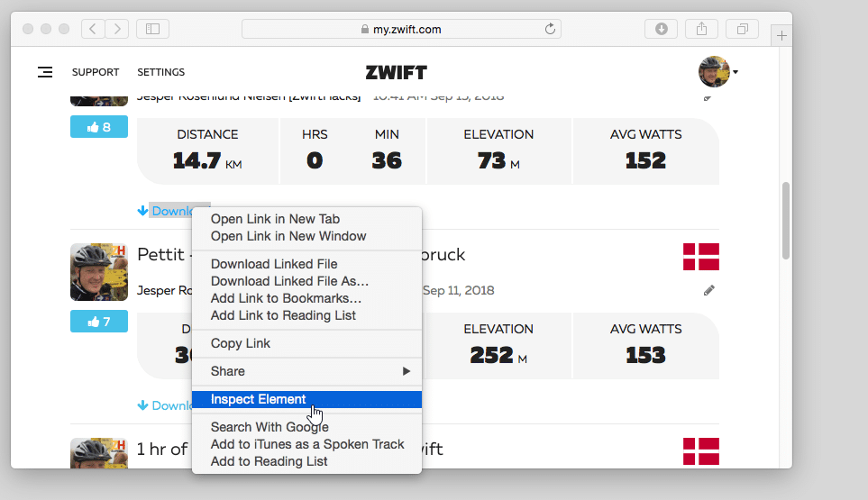Open the SUPPORT link
Viewport: 868px width, 500px height.
point(96,72)
